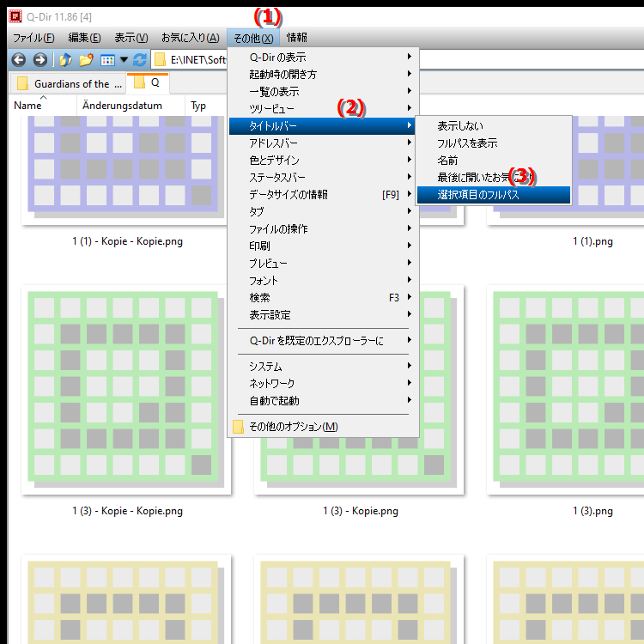Open the 表示設定 submenu
The width and height of the screenshot is (644, 644).
coord(323,315)
